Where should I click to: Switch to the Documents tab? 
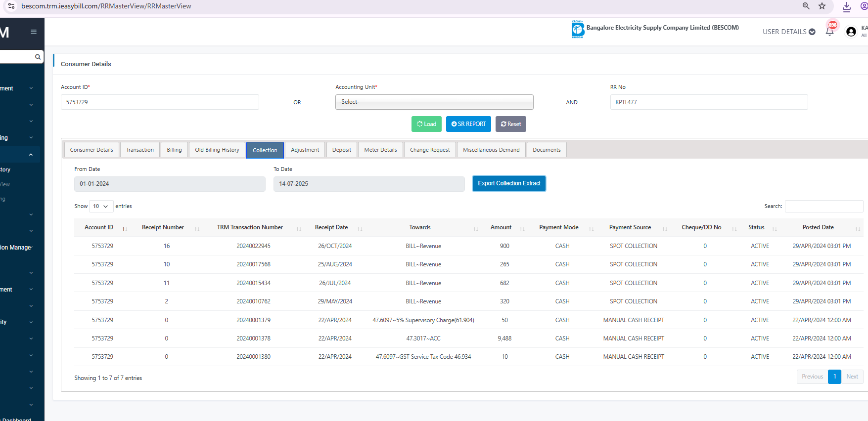[x=547, y=150]
